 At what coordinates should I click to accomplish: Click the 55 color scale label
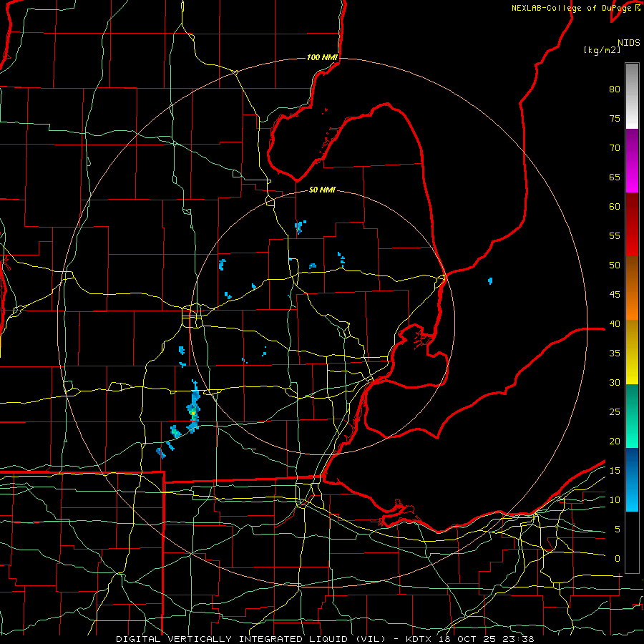coord(615,235)
